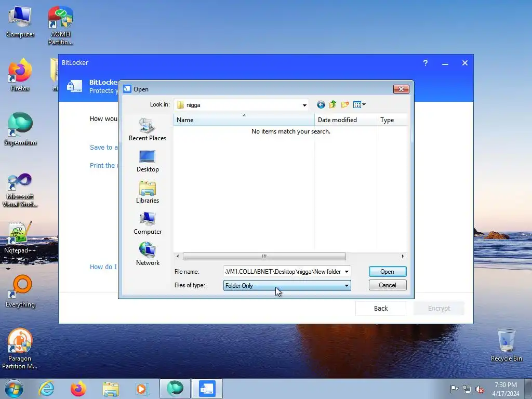Select the Supermium desktop shortcut

(20, 129)
